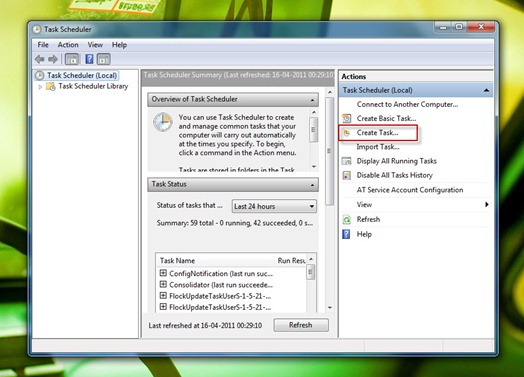
Task: Click Connect to Another Computer...
Action: click(x=407, y=104)
